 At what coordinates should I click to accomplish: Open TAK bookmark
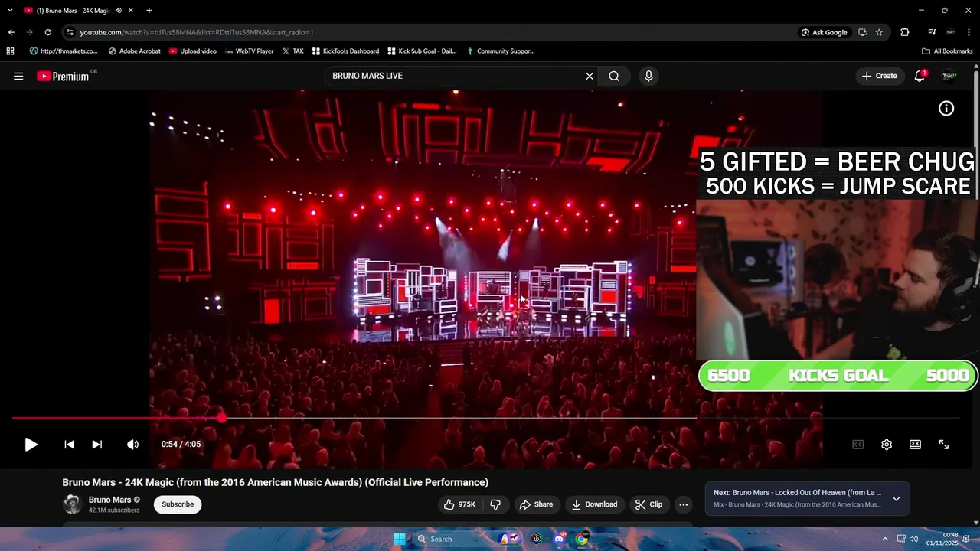(x=292, y=51)
